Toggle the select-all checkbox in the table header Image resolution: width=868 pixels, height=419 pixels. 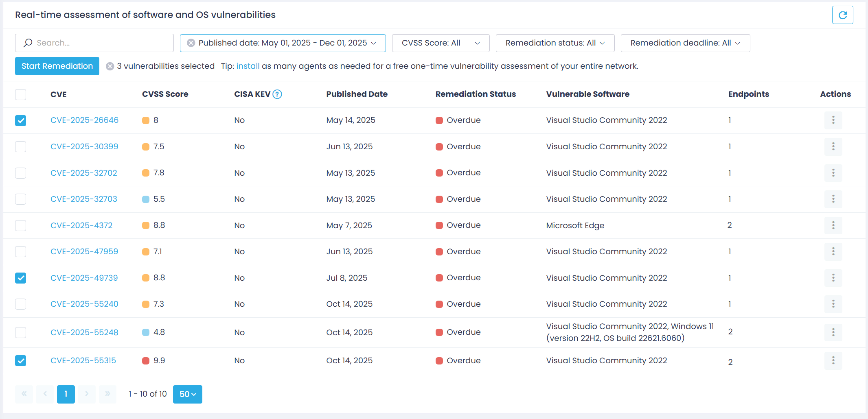pos(20,94)
